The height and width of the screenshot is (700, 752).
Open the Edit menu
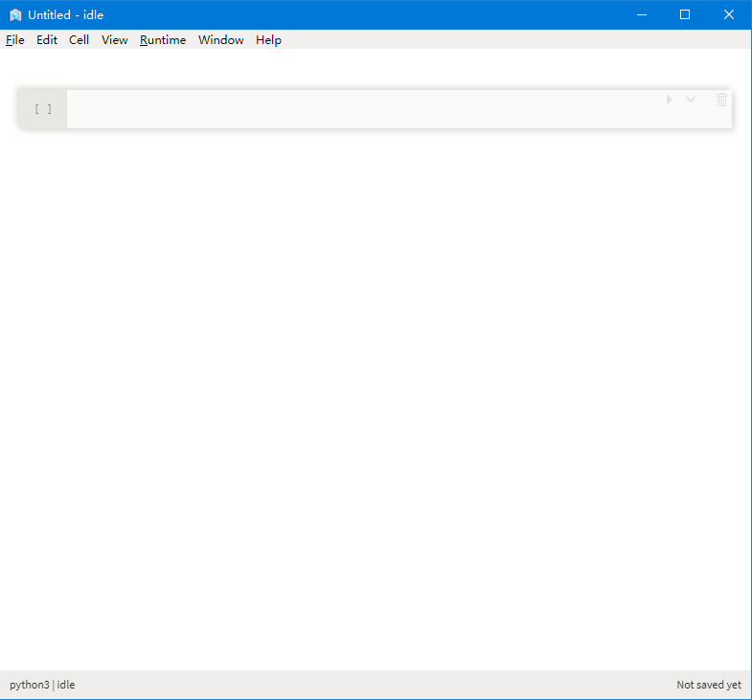click(x=47, y=40)
